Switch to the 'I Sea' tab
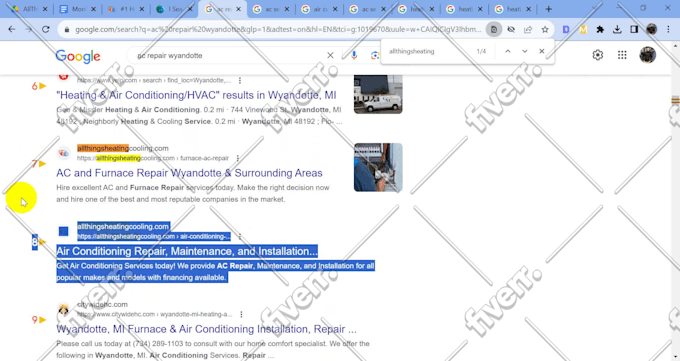Screen dimensions: 680x361 pyautogui.click(x=174, y=9)
